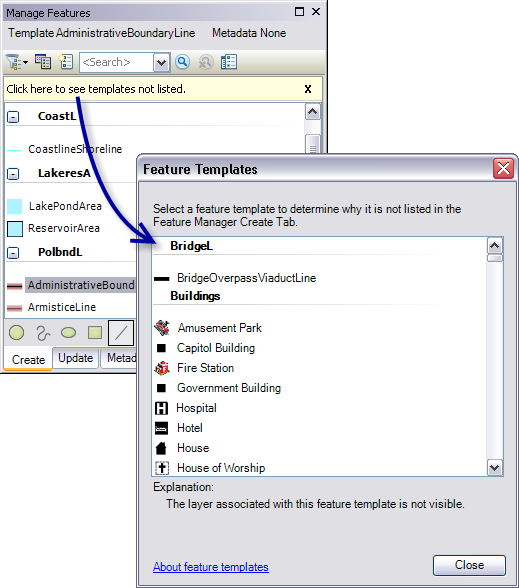Select the House template
519x588 pixels.
coord(193,448)
